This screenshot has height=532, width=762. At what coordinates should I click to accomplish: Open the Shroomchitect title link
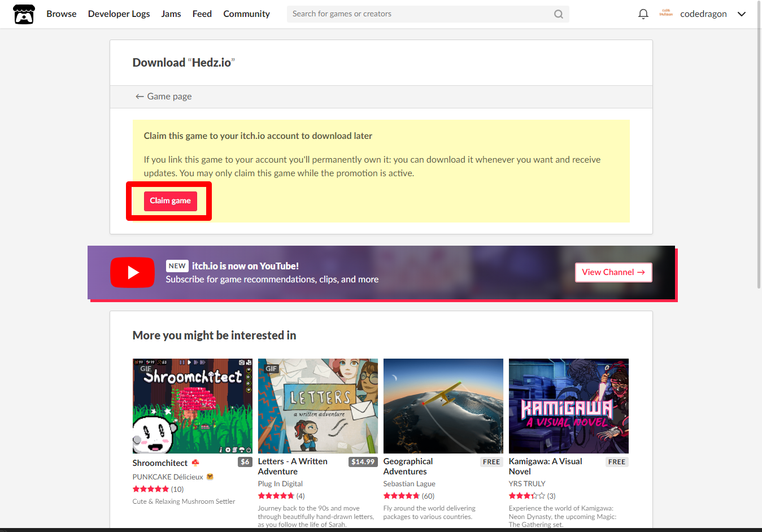(x=160, y=463)
